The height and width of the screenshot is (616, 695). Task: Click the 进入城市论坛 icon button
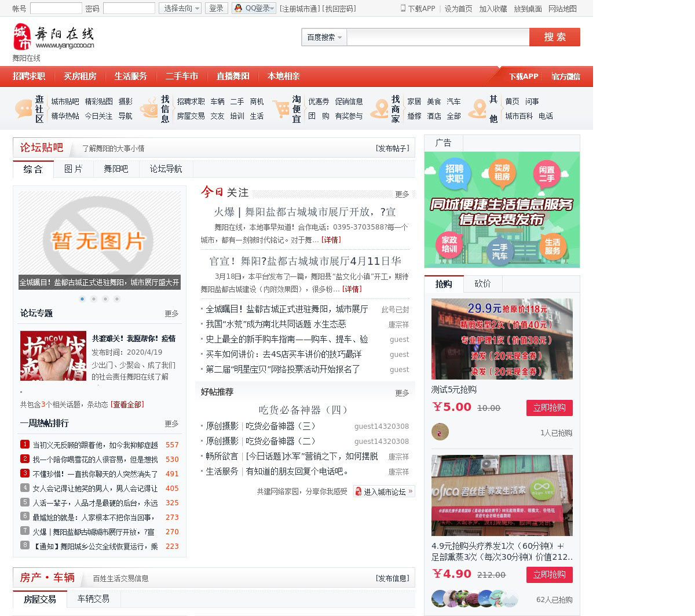pyautogui.click(x=384, y=491)
